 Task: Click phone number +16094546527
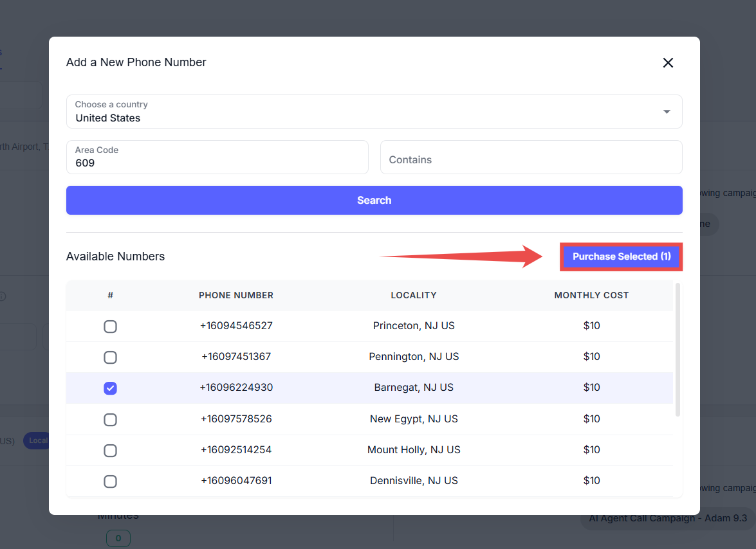tap(236, 326)
